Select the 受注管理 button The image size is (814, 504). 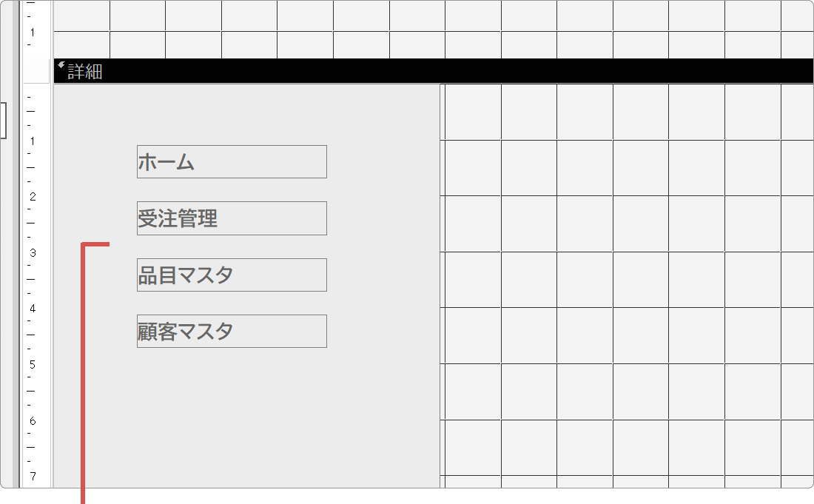pos(232,218)
